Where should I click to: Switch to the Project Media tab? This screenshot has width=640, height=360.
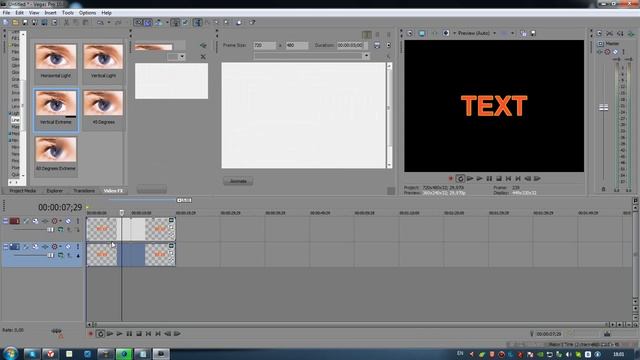[22, 191]
